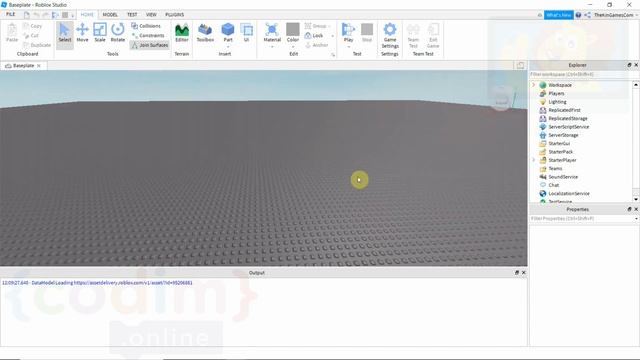Click the undo arrow in quick access bar
640x360 pixels.
click(36, 15)
